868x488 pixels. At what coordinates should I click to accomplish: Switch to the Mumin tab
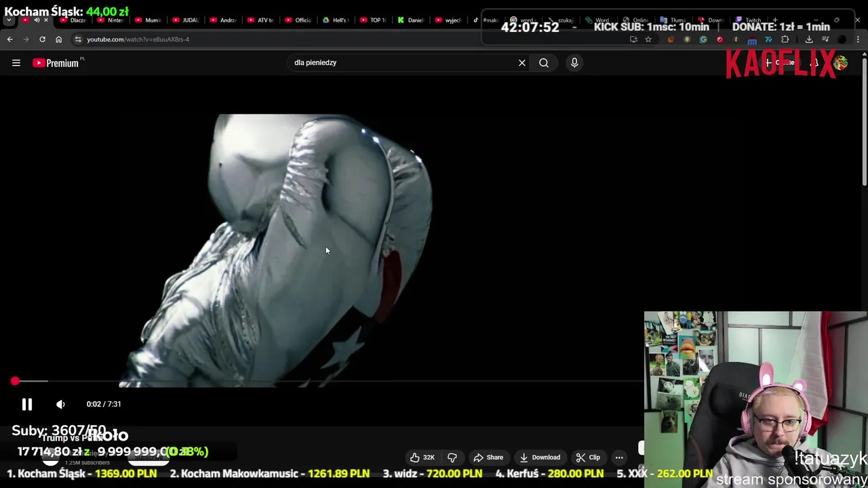(148, 20)
